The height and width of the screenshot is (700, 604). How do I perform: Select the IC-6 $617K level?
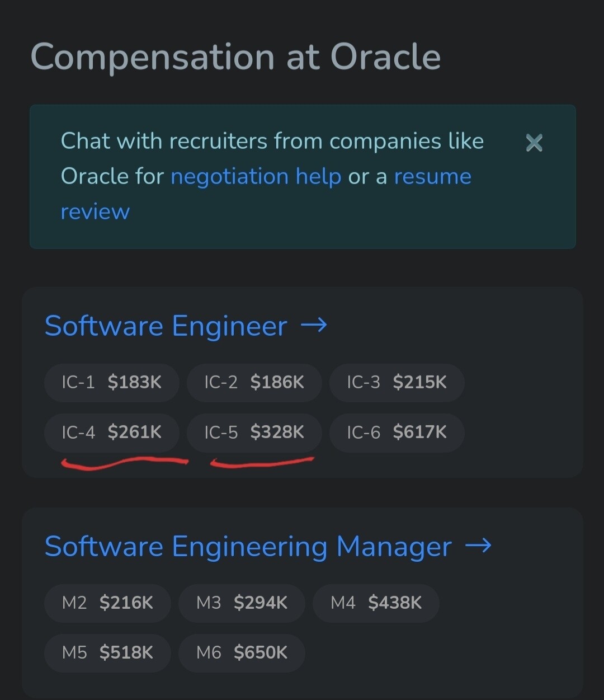[397, 432]
